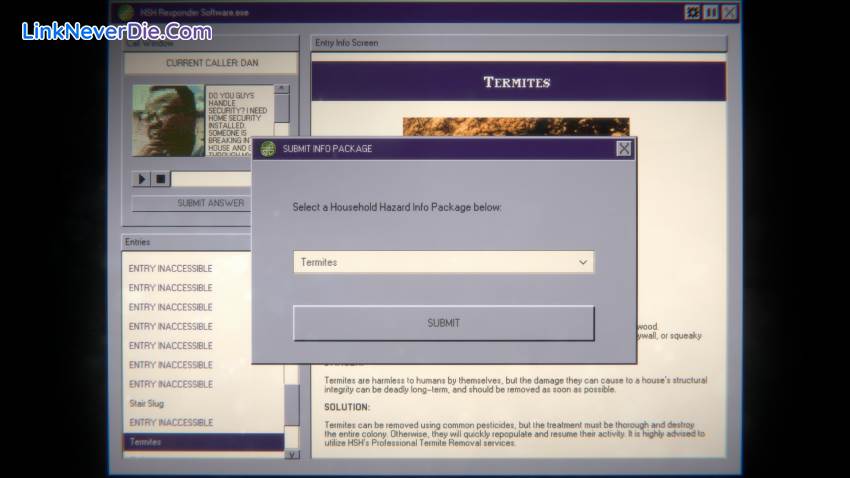Close the HSH Responder Software window

[729, 12]
